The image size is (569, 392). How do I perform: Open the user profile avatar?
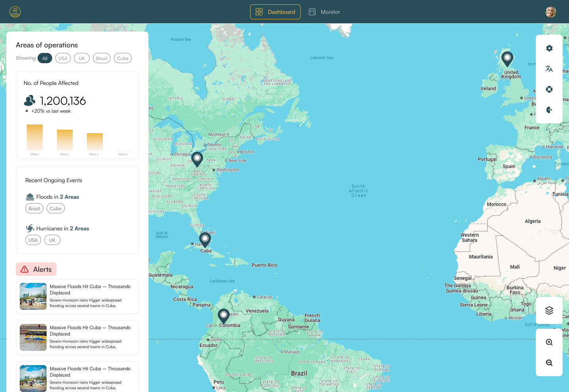(x=550, y=12)
